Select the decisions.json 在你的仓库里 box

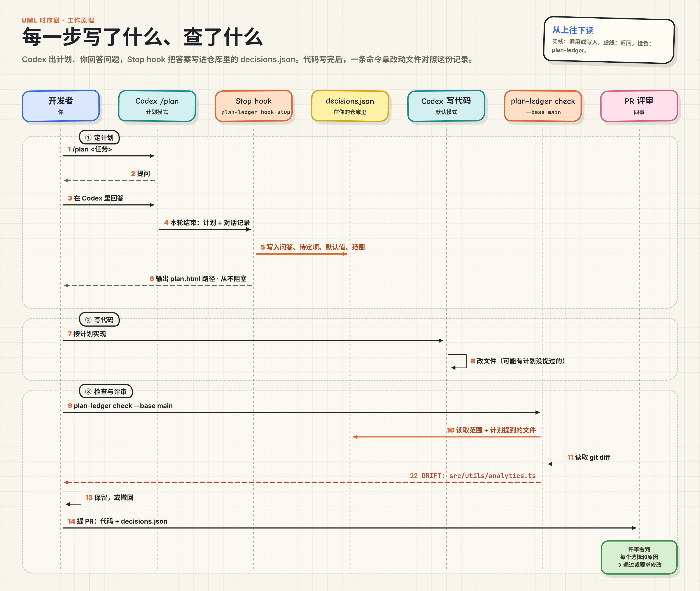(x=350, y=106)
